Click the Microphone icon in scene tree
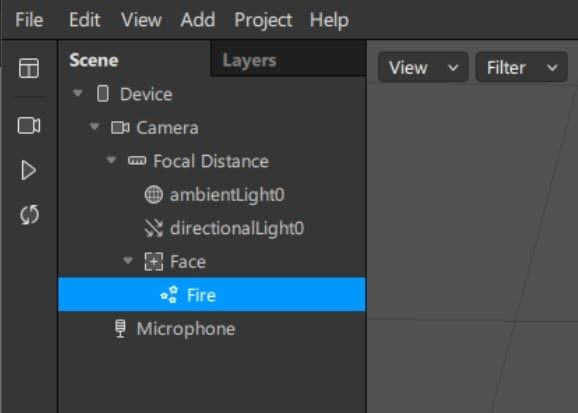Screen dimensions: 578x413 tap(120, 328)
